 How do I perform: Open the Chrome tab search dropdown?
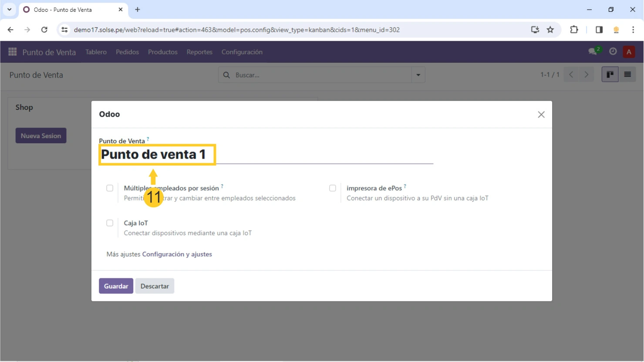tap(9, 9)
